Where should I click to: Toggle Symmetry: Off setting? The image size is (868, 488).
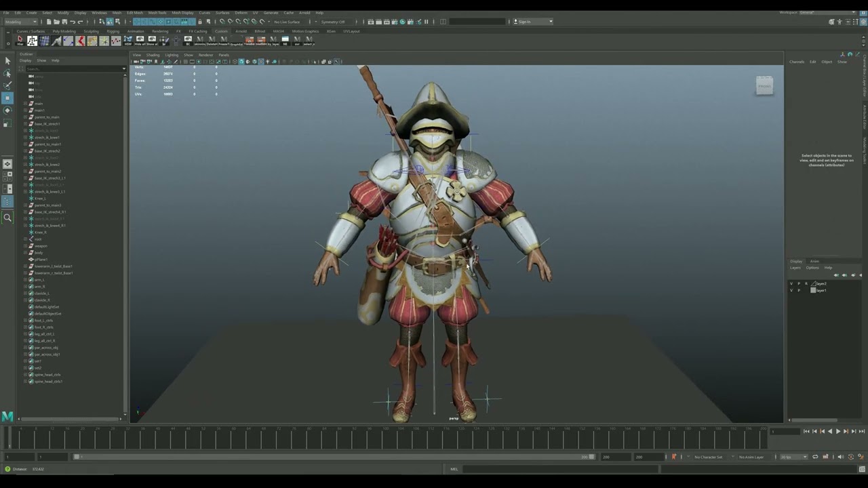point(332,22)
